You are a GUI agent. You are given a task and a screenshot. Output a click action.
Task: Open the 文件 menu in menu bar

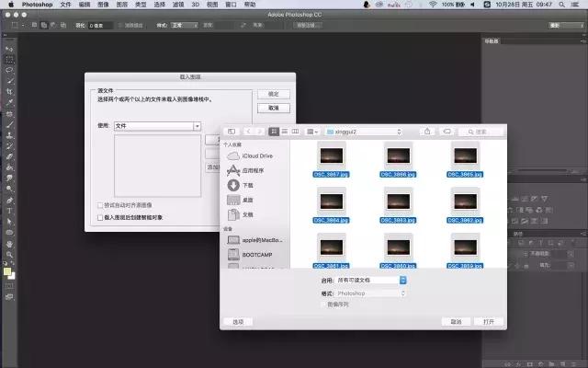(x=65, y=5)
